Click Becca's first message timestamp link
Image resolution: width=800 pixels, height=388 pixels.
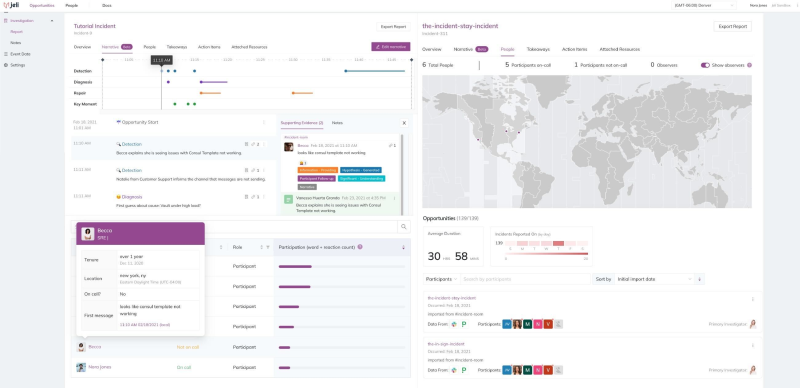145,325
